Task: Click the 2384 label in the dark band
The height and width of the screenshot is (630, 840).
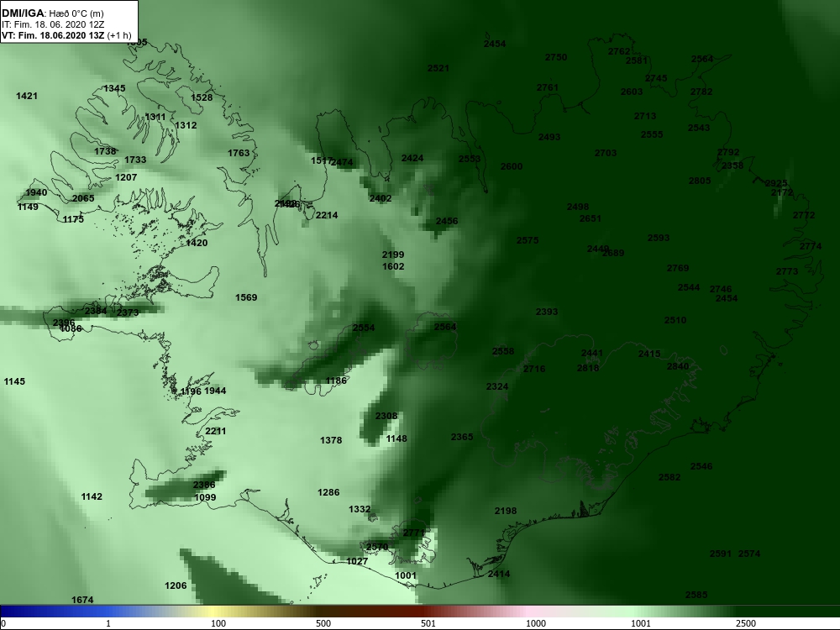Action: (96, 311)
